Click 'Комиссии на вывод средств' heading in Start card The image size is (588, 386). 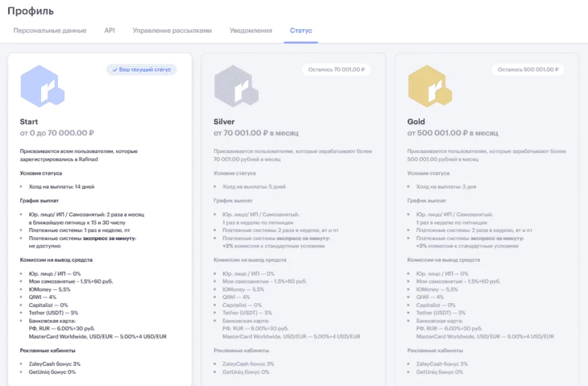coord(56,259)
